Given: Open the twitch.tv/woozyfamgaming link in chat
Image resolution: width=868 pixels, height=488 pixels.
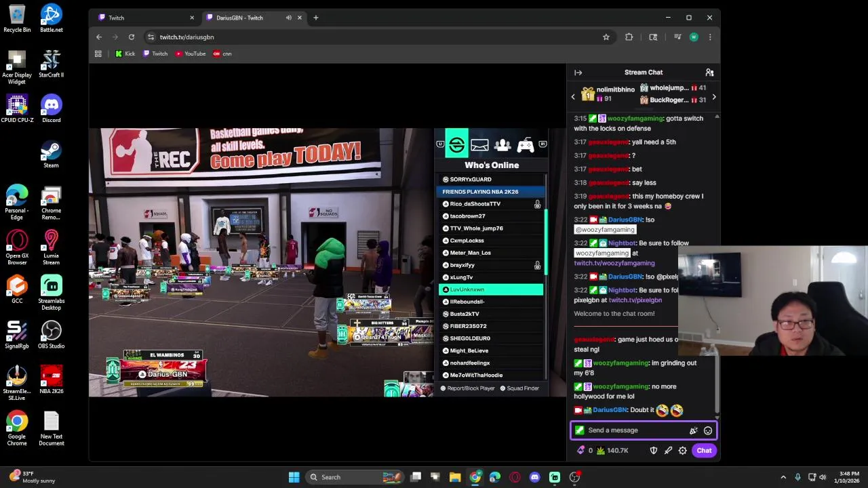Looking at the screenshot, I should pyautogui.click(x=614, y=263).
